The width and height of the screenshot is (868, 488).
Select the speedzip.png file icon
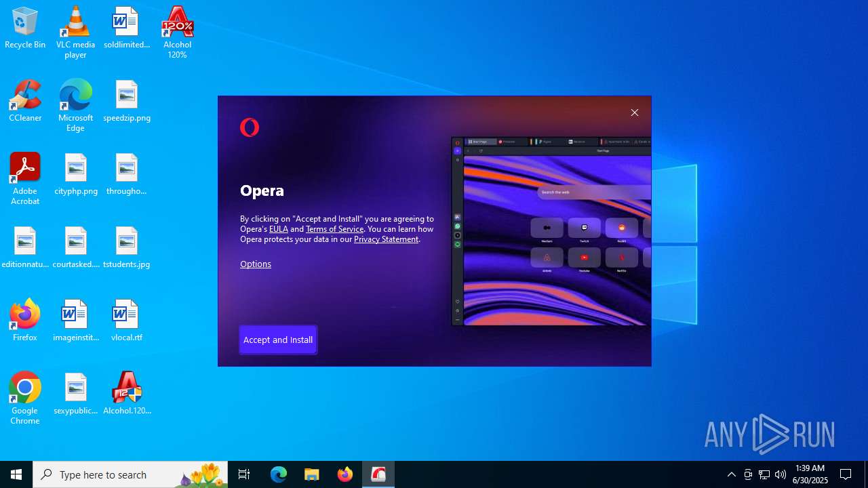pyautogui.click(x=127, y=101)
